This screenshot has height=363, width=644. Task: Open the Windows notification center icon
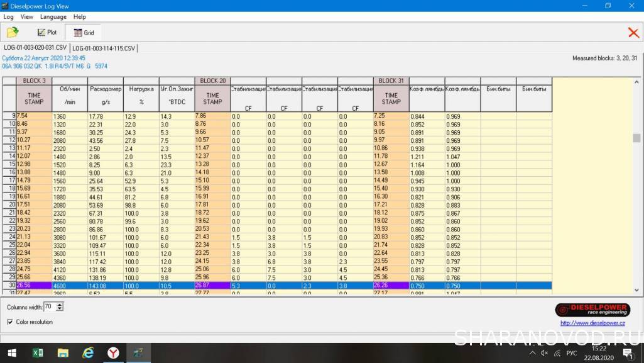point(627,353)
